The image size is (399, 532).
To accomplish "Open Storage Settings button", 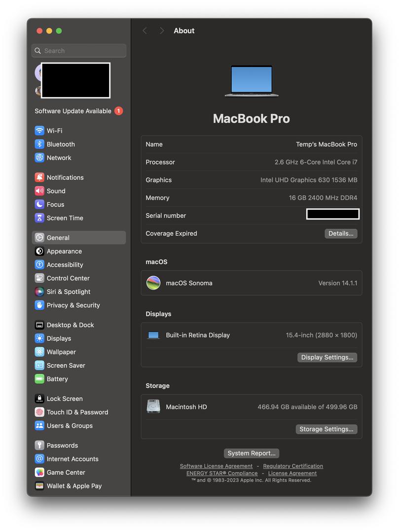I will (326, 429).
